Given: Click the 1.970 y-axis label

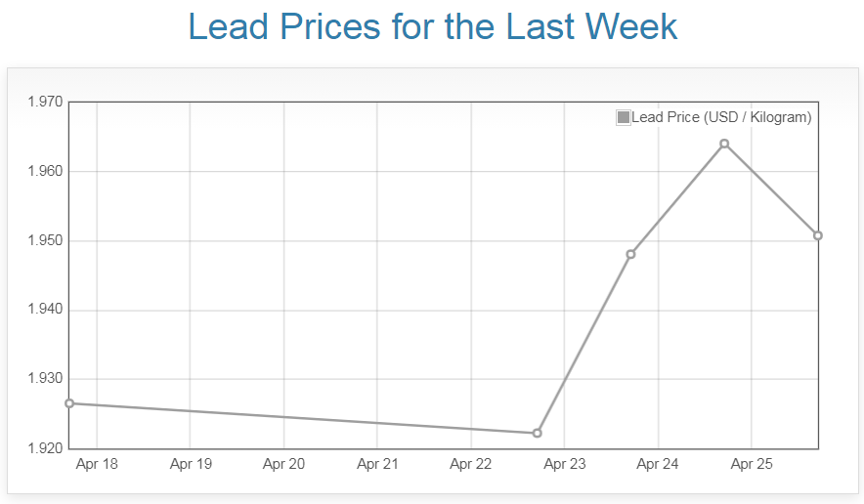Looking at the screenshot, I should point(44,102).
